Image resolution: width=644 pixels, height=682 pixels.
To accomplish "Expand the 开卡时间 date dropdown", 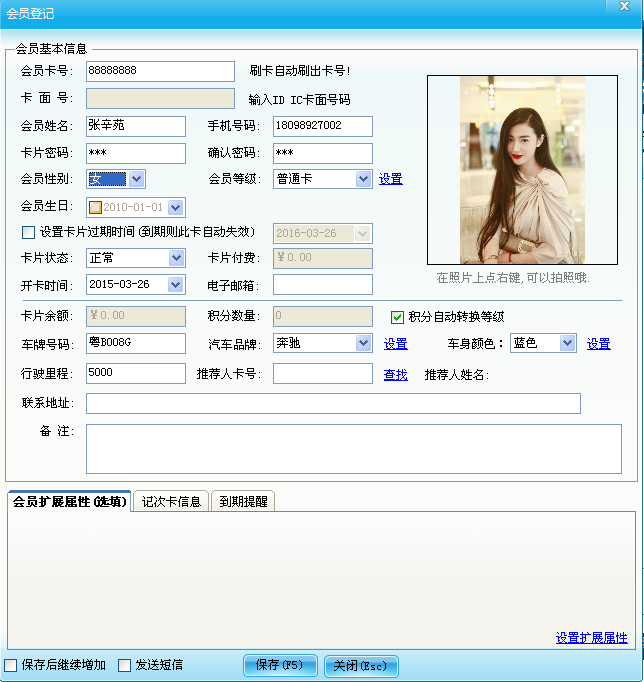I will pyautogui.click(x=176, y=285).
